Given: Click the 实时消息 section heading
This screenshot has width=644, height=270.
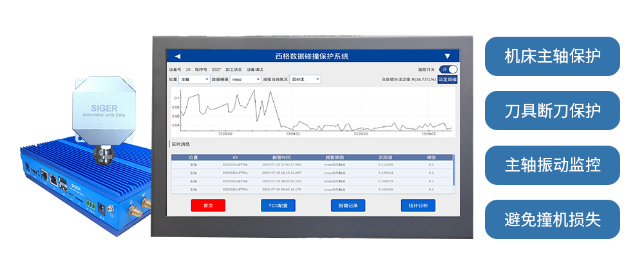Looking at the screenshot, I should 181,144.
